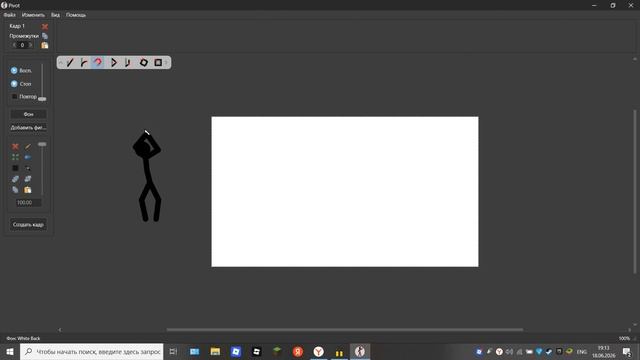This screenshot has width=640, height=360.
Task: Open Roblox Studio blue icon in taskbar
Action: coord(236,351)
